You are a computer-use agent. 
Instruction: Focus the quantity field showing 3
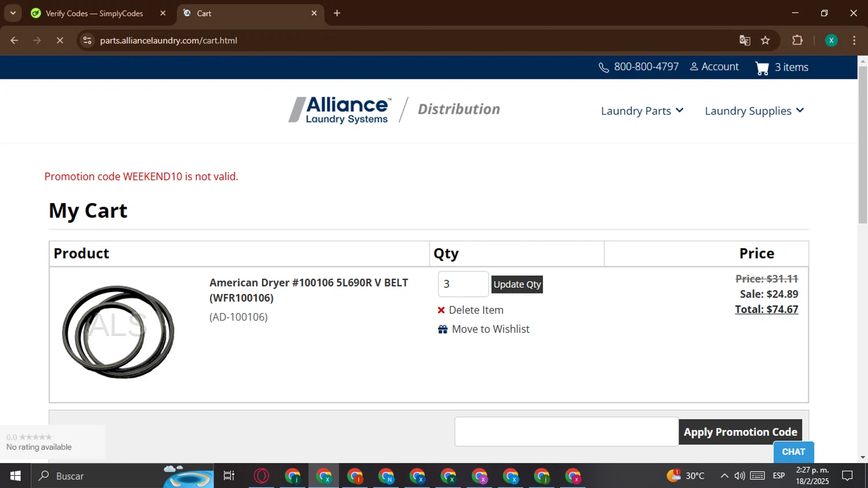pos(463,284)
